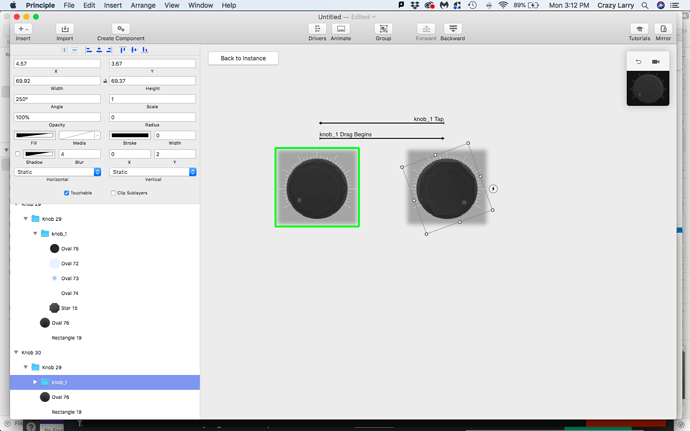Open the Stroke color swatch

pos(129,135)
